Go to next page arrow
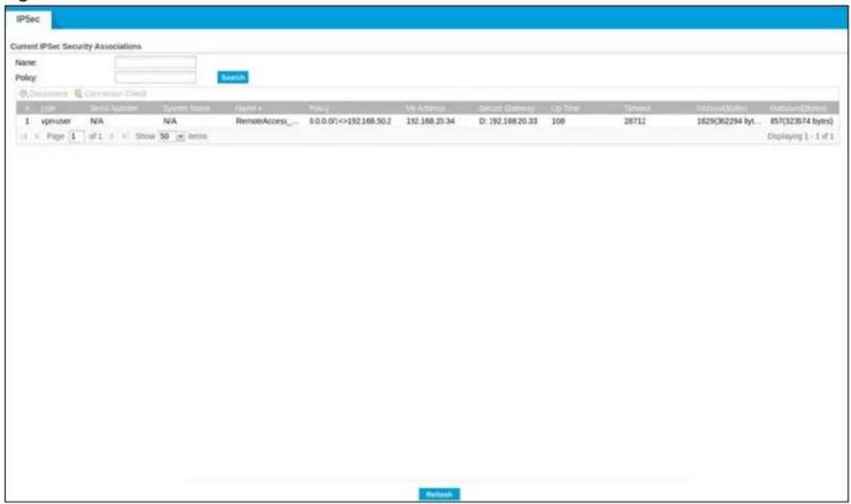This screenshot has width=851, height=504. 112,137
